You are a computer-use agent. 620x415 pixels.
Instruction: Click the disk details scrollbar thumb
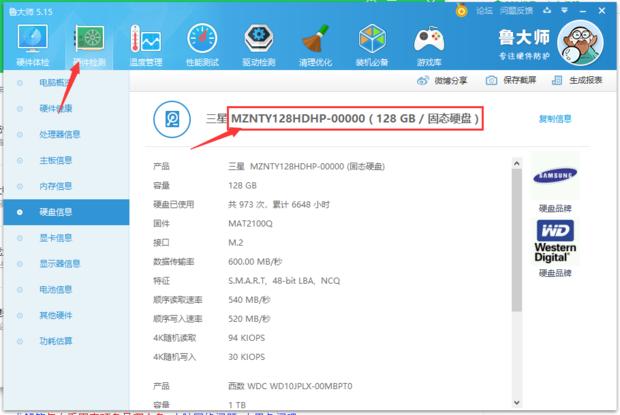[x=516, y=240]
